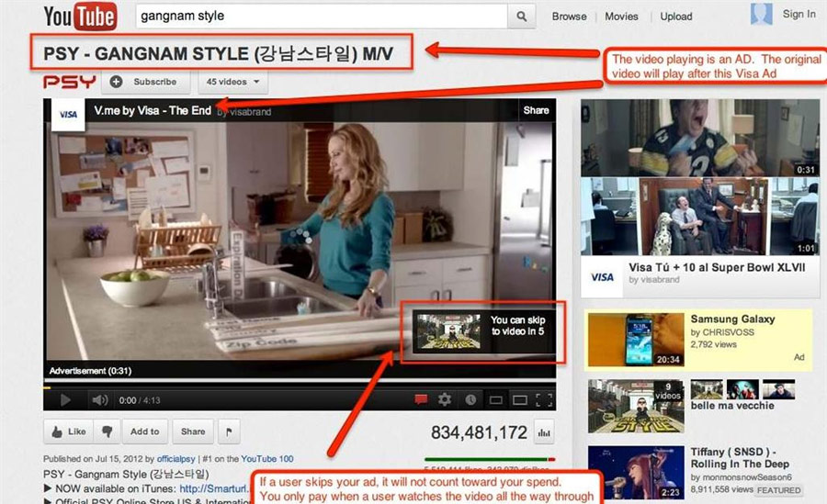Click the skip-to-video Gangnam Style thumbnail
The width and height of the screenshot is (827, 504).
click(x=448, y=331)
